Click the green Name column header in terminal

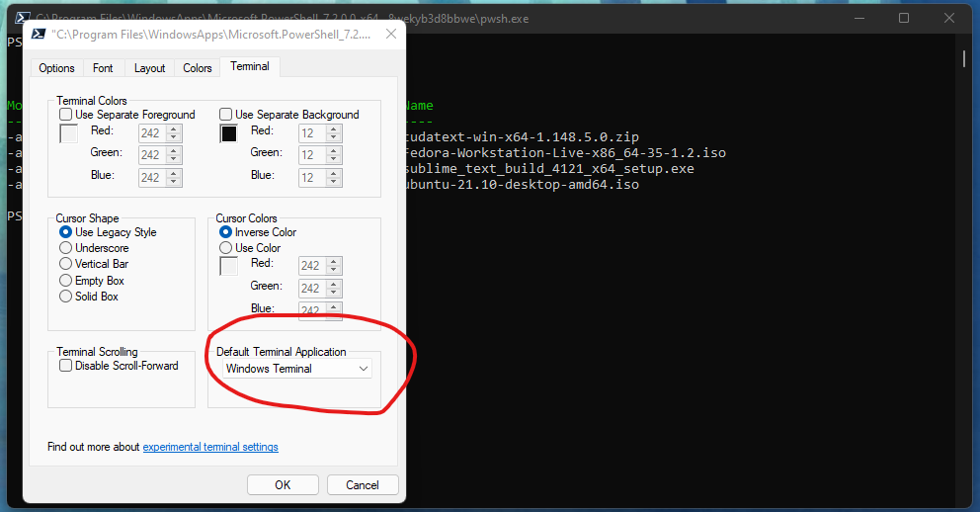(420, 106)
